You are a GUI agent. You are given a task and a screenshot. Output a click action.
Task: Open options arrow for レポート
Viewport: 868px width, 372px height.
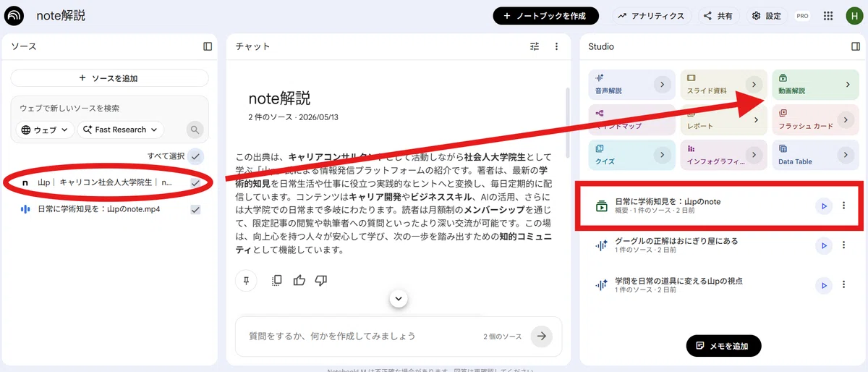[x=754, y=119]
